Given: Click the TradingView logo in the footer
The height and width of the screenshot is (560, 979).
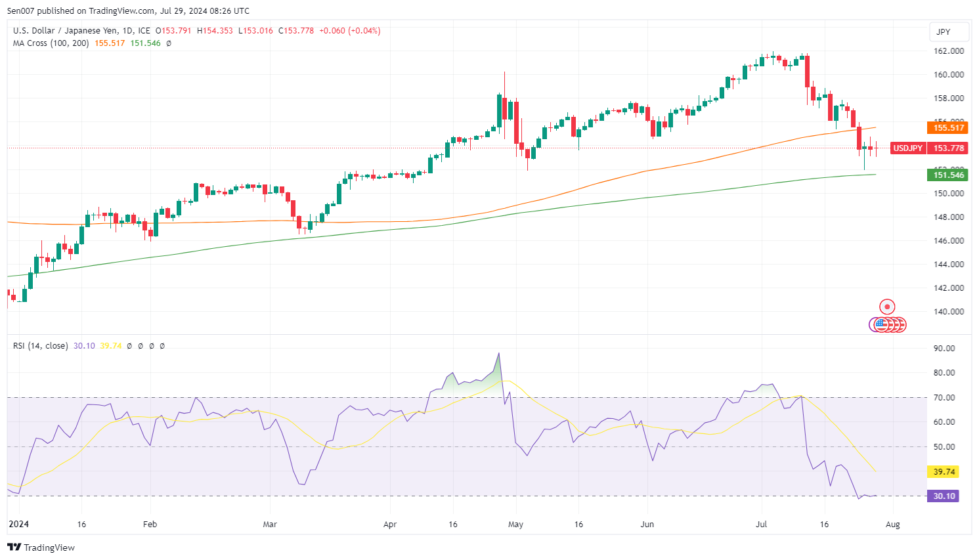Looking at the screenshot, I should click(x=41, y=548).
